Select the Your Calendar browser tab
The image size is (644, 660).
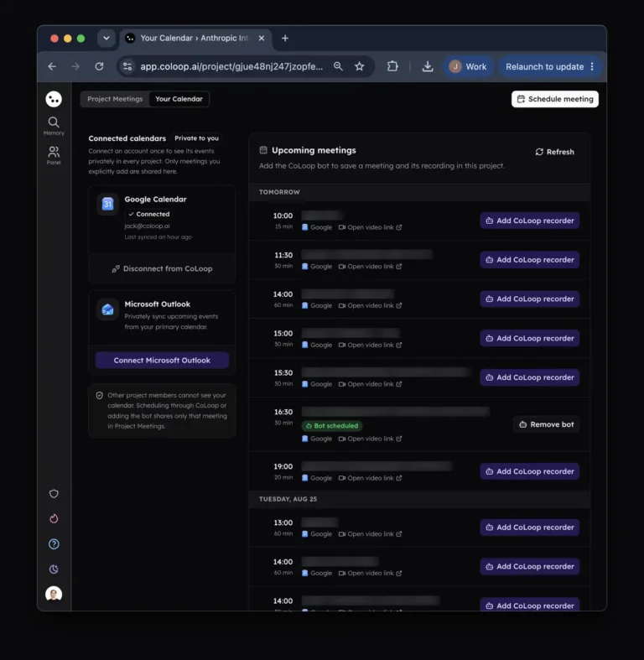point(195,39)
